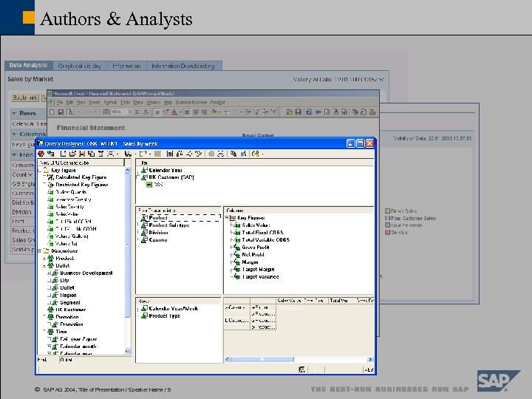The height and width of the screenshot is (399, 532).
Task: Collapse the Product dimension node
Action: pos(44,259)
